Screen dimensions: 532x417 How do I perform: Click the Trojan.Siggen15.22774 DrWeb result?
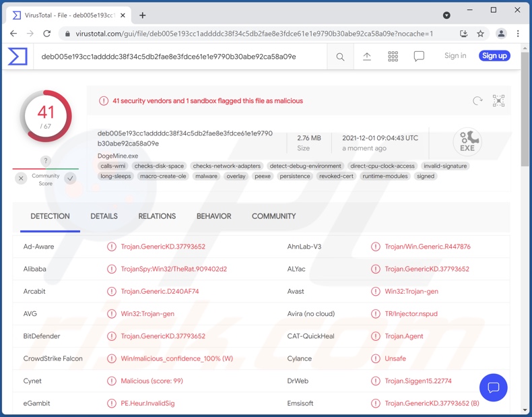(x=418, y=381)
